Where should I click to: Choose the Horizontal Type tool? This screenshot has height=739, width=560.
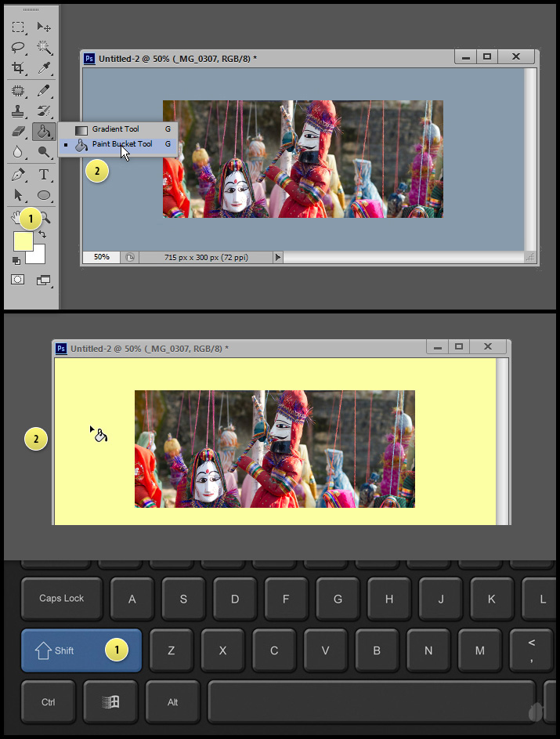tap(44, 174)
